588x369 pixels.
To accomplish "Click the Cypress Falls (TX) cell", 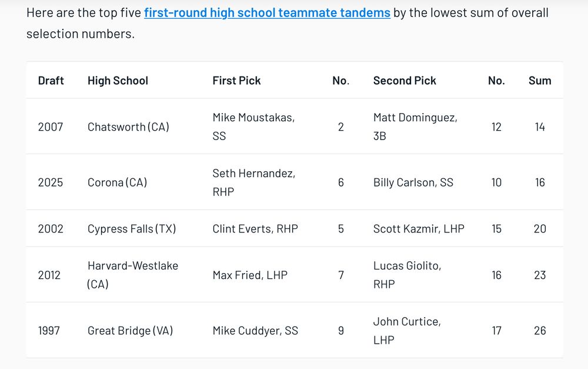I will click(132, 228).
